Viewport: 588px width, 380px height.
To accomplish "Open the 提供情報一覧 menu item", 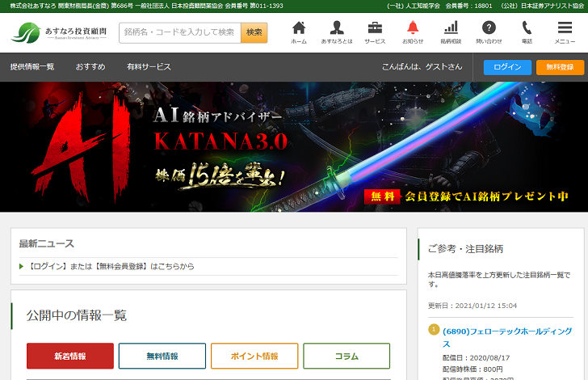I will pos(32,67).
